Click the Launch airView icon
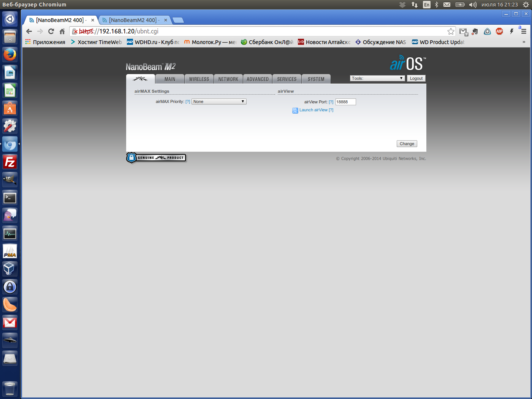Image resolution: width=532 pixels, height=399 pixels. [x=295, y=110]
